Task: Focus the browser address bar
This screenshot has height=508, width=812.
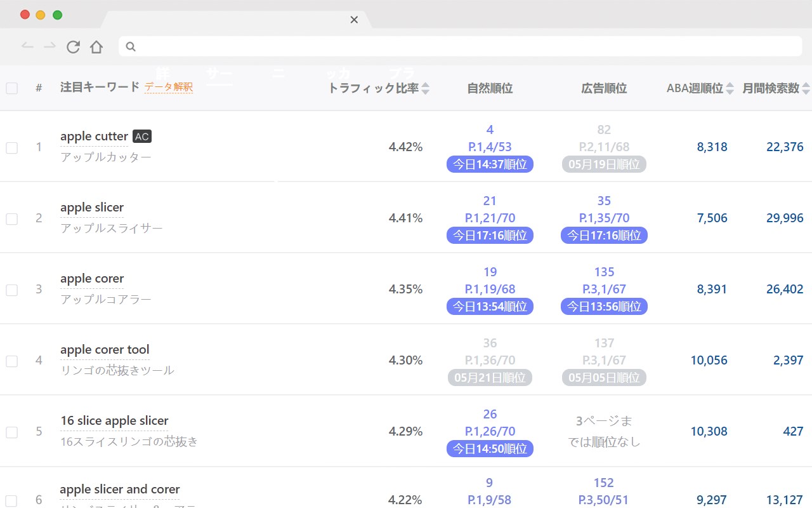Action: coord(463,46)
